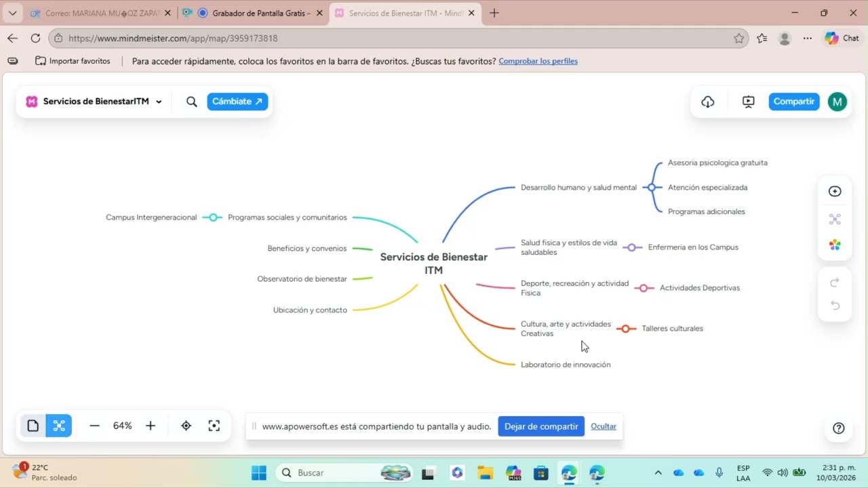Select Beneficios y convenios node

click(x=307, y=249)
